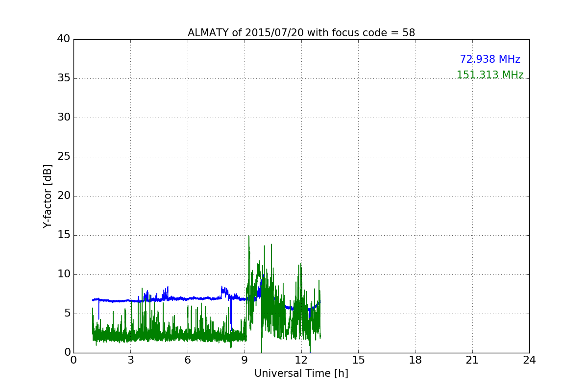
Task: Select the blue '72.938 MHz' legend label
Action: click(x=490, y=59)
